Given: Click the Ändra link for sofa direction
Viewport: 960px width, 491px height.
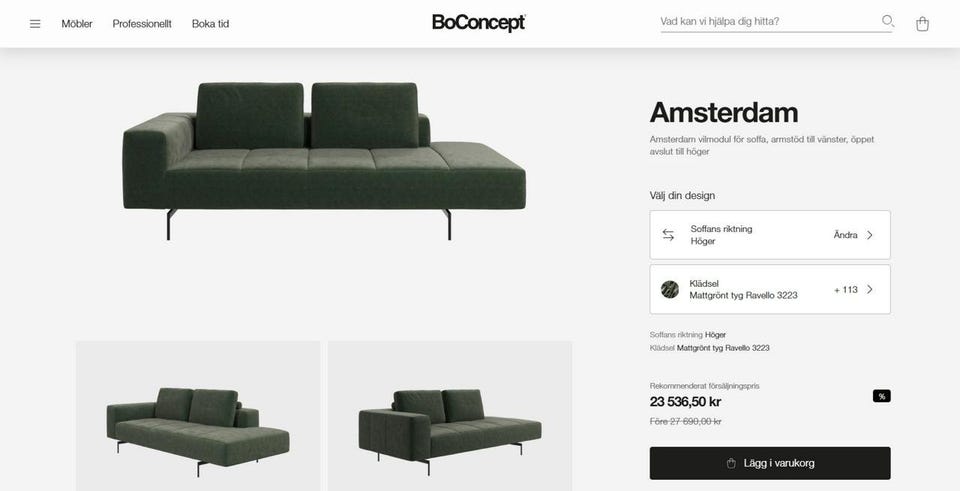Looking at the screenshot, I should 846,235.
